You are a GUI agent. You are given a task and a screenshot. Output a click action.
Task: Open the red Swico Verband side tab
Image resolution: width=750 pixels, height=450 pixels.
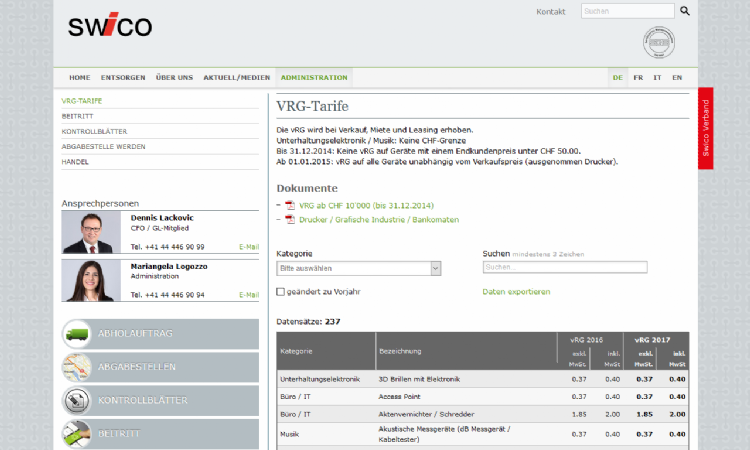[706, 128]
